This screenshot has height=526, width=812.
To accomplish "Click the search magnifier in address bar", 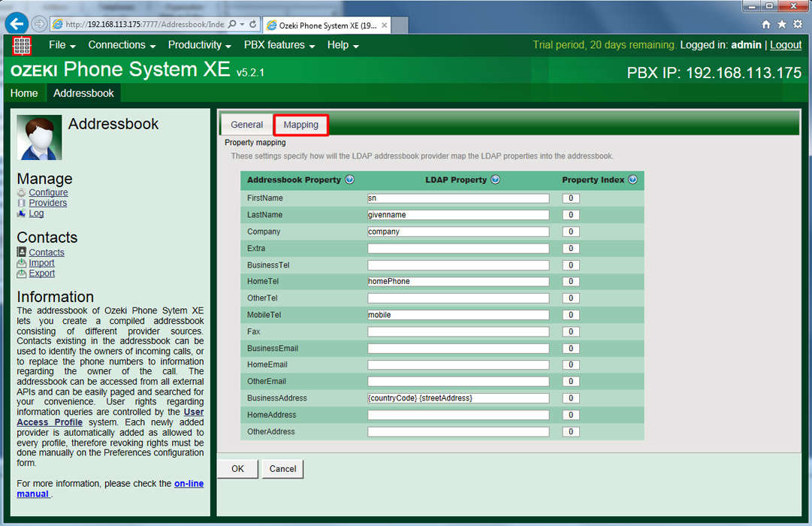I will pyautogui.click(x=232, y=24).
